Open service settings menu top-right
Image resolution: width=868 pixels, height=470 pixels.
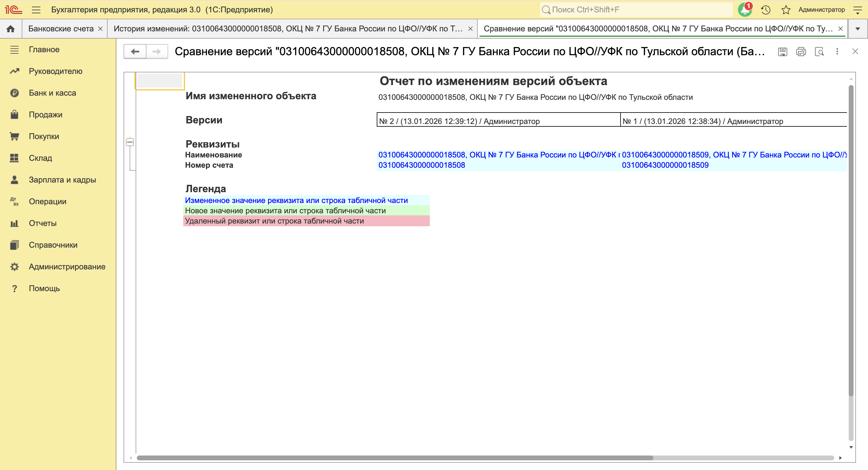click(x=857, y=9)
